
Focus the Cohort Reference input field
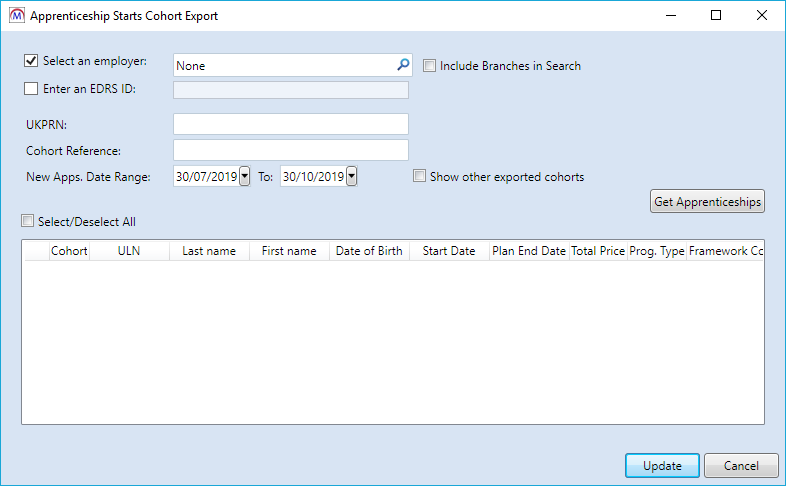click(290, 150)
